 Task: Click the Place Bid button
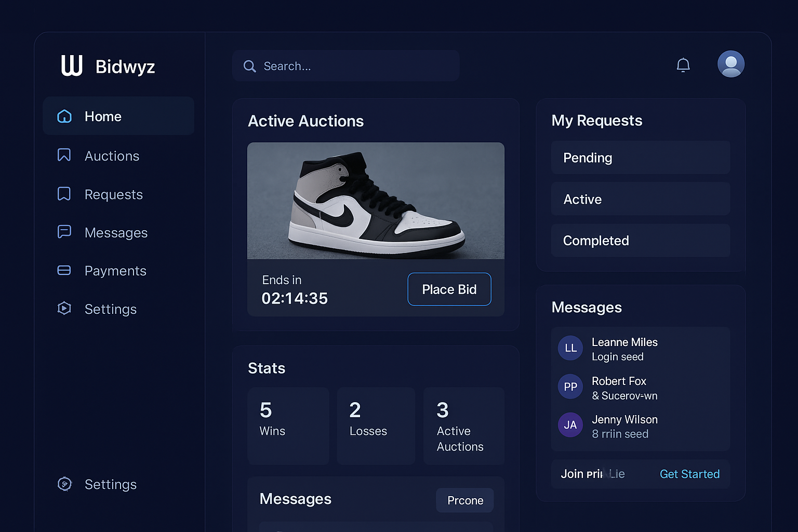[x=449, y=289]
